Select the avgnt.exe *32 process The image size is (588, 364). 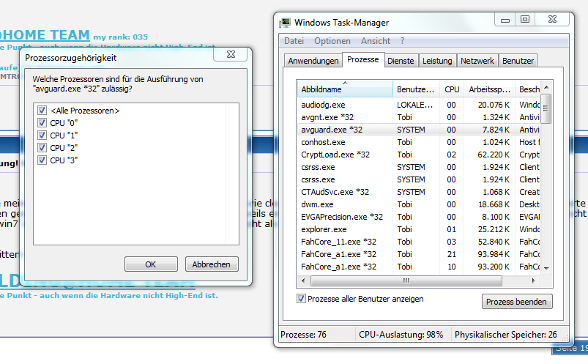point(420,117)
